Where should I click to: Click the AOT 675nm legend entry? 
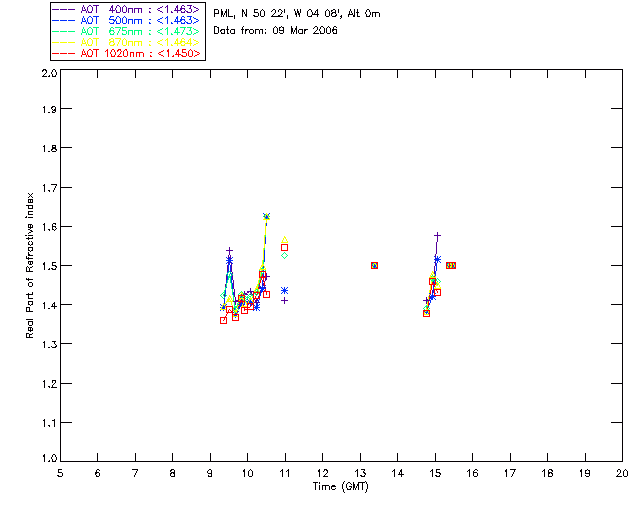(127, 31)
